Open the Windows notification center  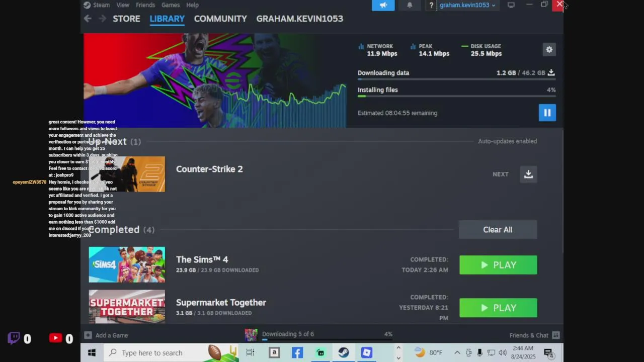(x=549, y=353)
